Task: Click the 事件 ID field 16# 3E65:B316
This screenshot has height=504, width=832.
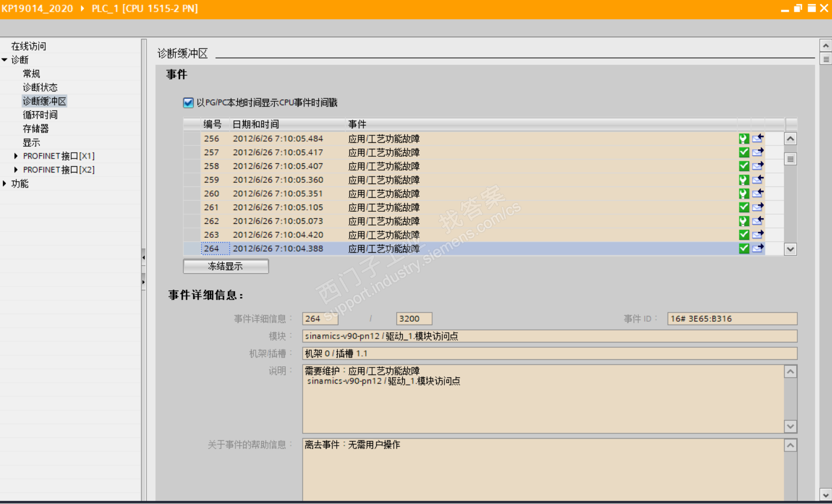Action: [732, 319]
